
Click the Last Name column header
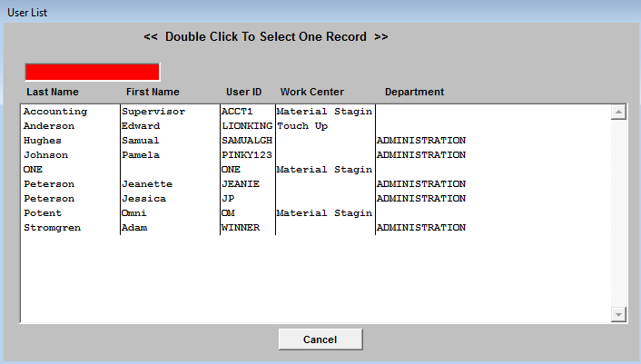click(53, 92)
